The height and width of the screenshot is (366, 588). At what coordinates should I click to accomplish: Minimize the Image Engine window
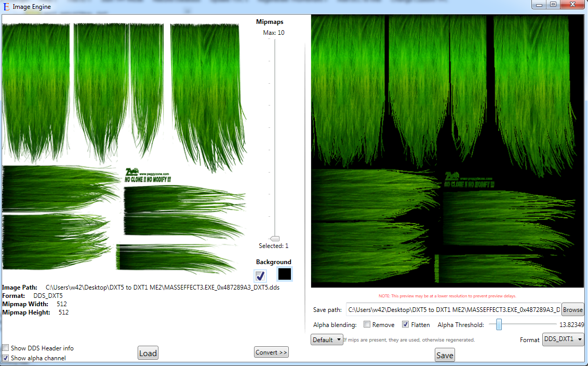coord(539,5)
